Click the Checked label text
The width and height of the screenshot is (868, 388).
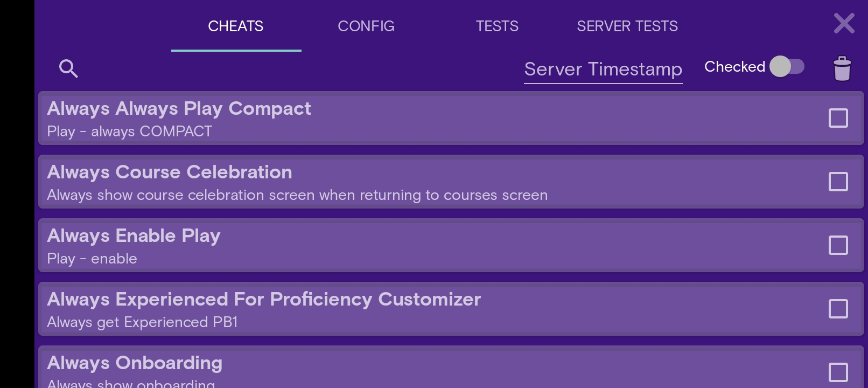734,66
